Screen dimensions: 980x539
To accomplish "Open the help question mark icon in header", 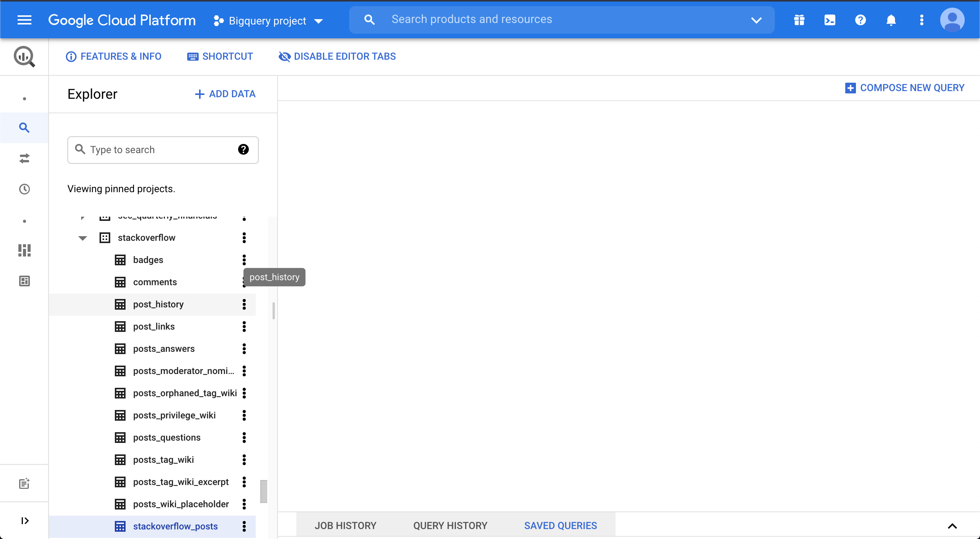I will pos(860,20).
